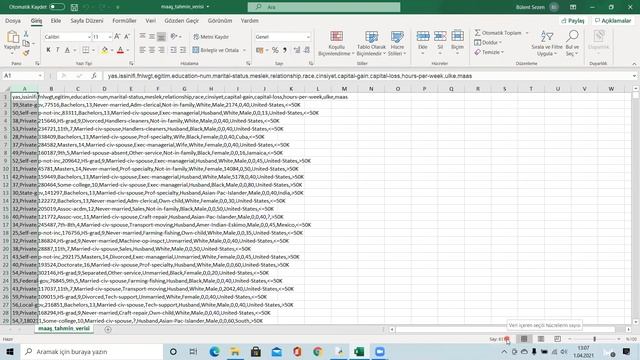Image resolution: width=640 pixels, height=360 pixels.
Task: Toggle bold formatting K button
Action: point(48,50)
